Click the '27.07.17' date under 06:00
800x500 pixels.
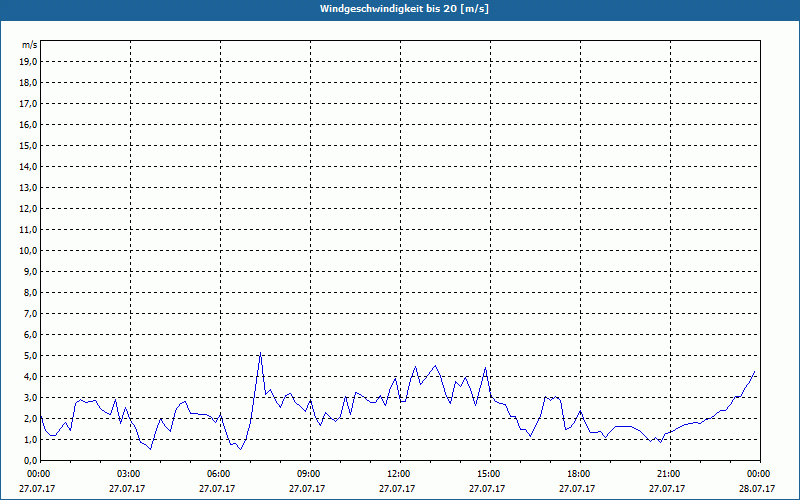[217, 489]
